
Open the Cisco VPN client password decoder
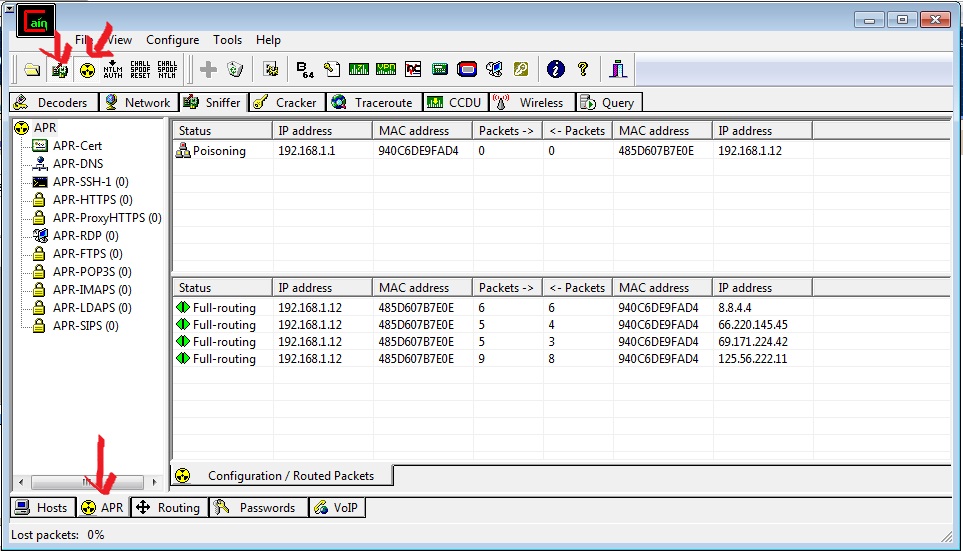pos(386,69)
